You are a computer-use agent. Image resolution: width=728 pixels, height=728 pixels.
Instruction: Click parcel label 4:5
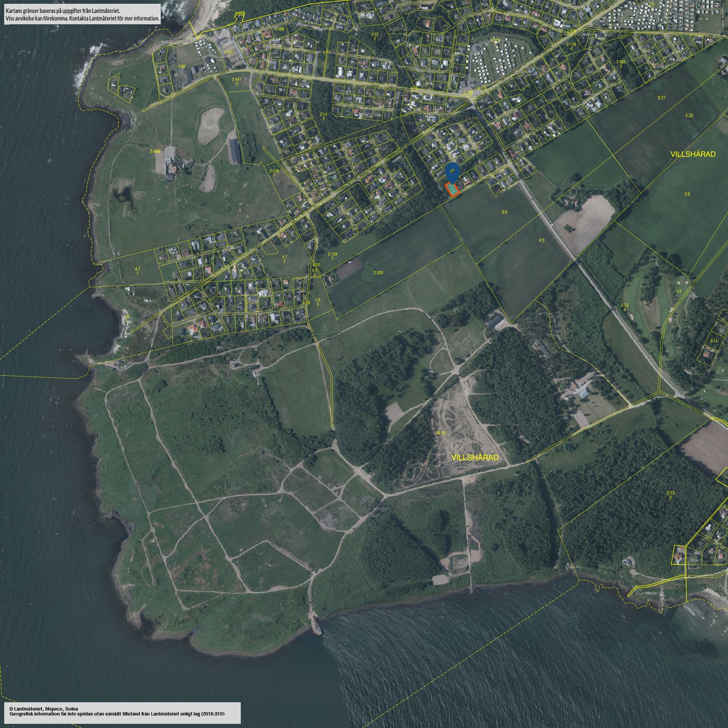coord(541,240)
